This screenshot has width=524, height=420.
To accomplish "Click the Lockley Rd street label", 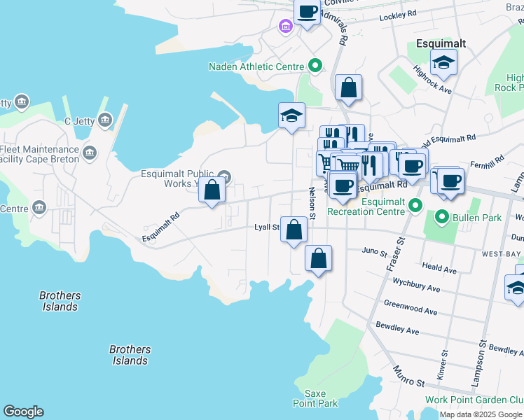I will pyautogui.click(x=398, y=15).
